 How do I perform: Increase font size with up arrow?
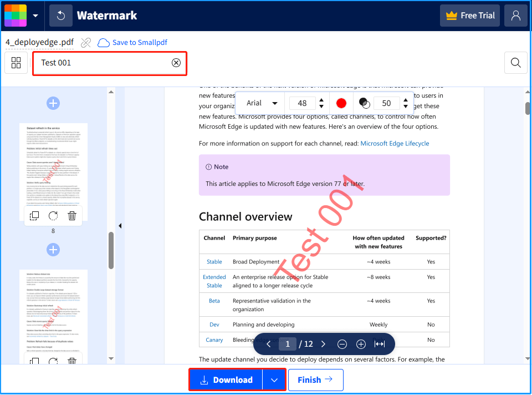click(x=321, y=100)
